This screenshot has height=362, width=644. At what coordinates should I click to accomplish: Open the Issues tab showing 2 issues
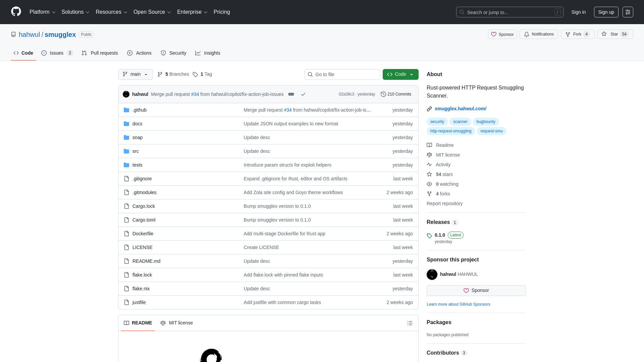click(57, 53)
